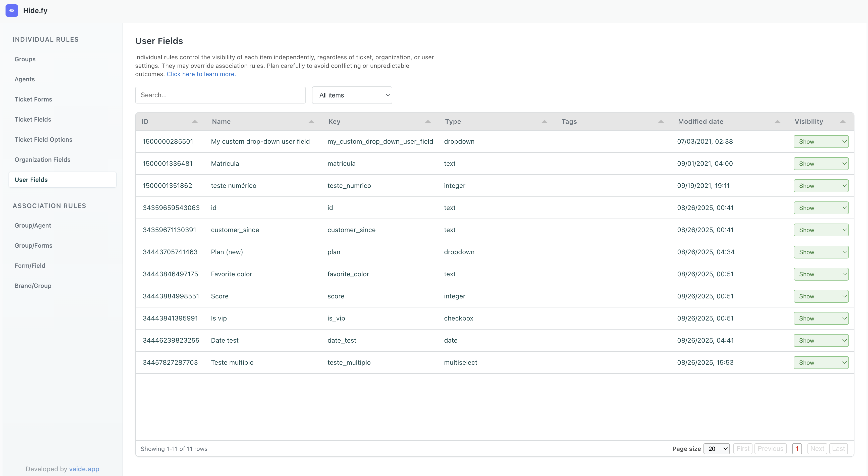This screenshot has height=476, width=868.
Task: Focus the Search input field
Action: point(220,95)
